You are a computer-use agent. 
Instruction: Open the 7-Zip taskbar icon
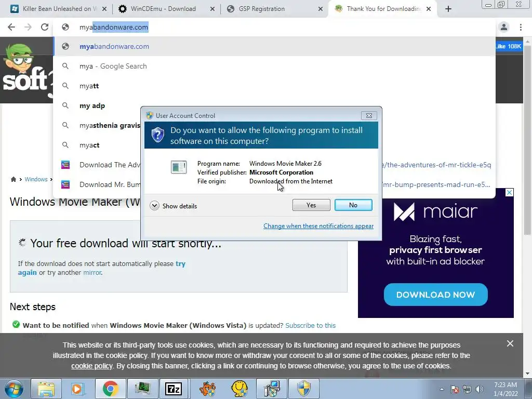(x=174, y=389)
